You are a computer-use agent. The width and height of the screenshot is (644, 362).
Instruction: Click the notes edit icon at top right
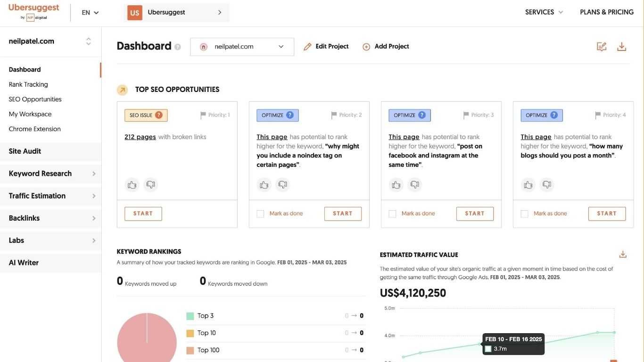click(x=602, y=47)
